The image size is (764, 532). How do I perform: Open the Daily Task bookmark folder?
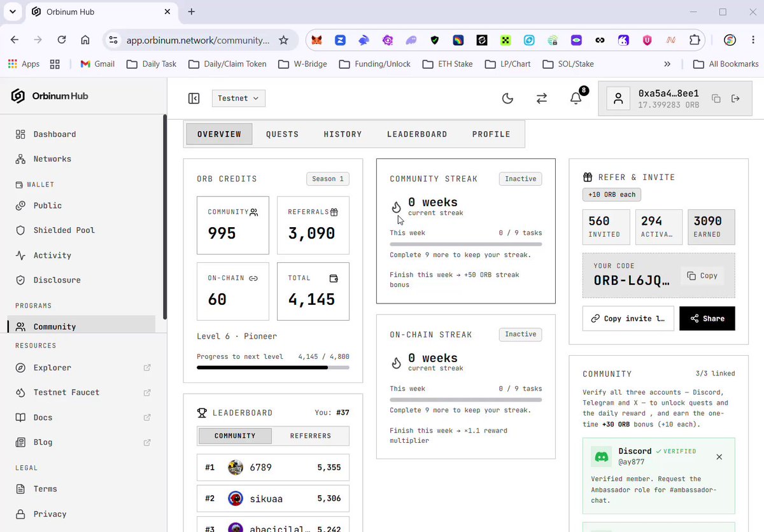[152, 64]
